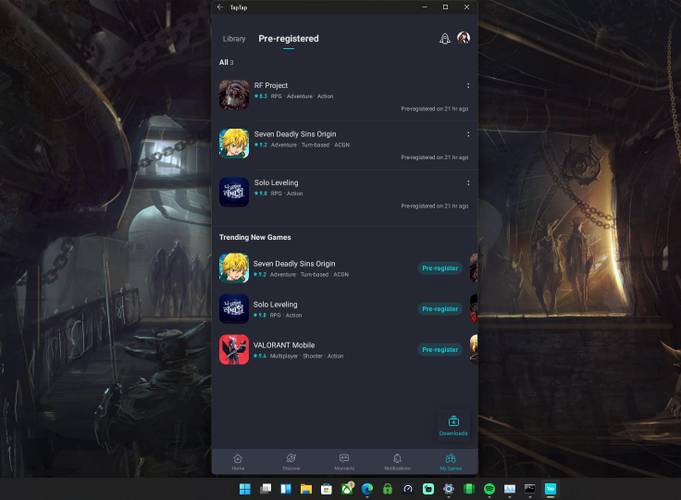Viewport: 681px width, 500px height.
Task: Select the Pre-registered tab
Action: pyautogui.click(x=288, y=39)
